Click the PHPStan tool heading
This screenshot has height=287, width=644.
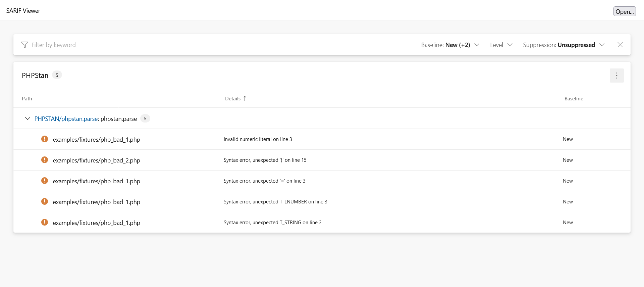(x=35, y=76)
